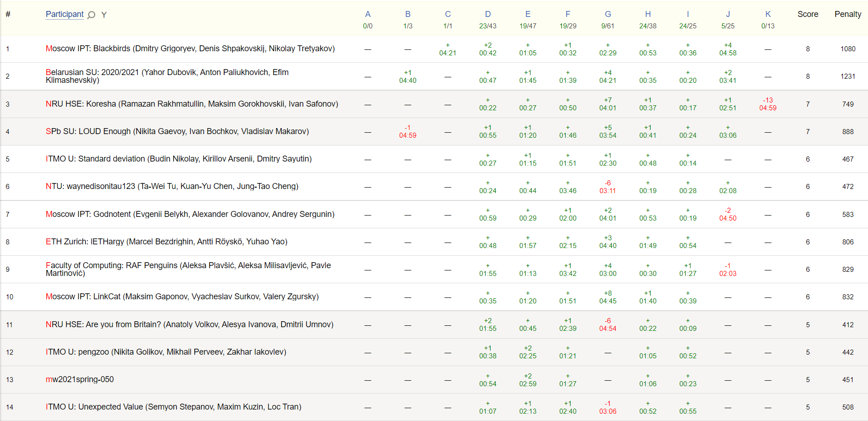Open problem D column header
This screenshot has width=868, height=421.
tap(488, 14)
